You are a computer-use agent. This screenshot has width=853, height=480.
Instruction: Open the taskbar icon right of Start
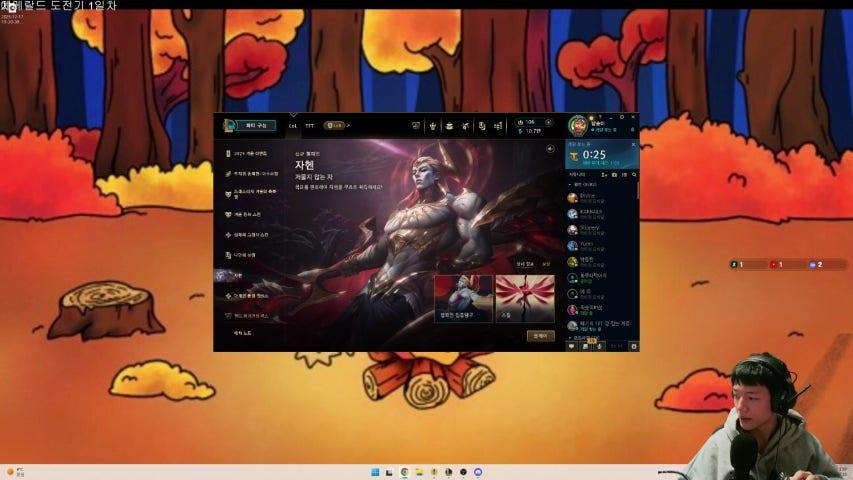click(390, 472)
